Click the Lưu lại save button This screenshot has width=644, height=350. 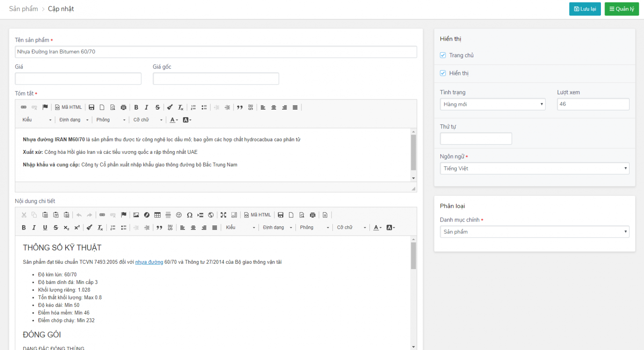tap(585, 9)
